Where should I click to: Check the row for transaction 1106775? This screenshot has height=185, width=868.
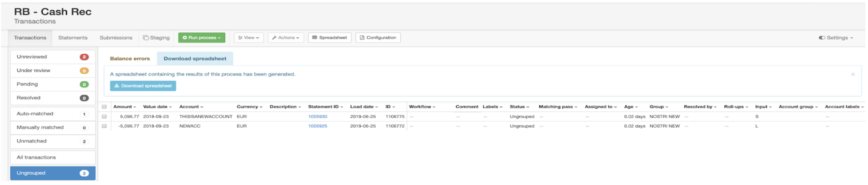[x=104, y=117]
